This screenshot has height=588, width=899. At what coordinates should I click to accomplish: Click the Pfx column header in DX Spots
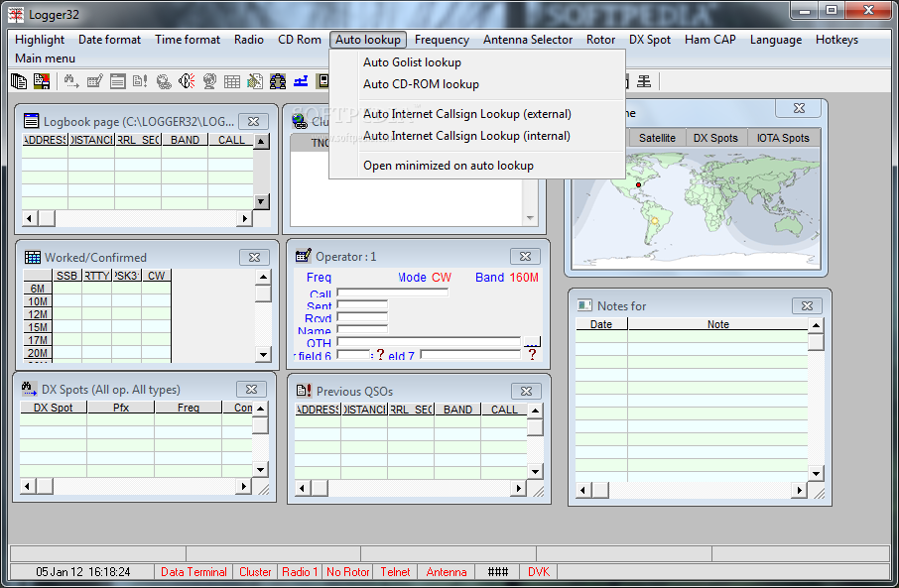121,408
